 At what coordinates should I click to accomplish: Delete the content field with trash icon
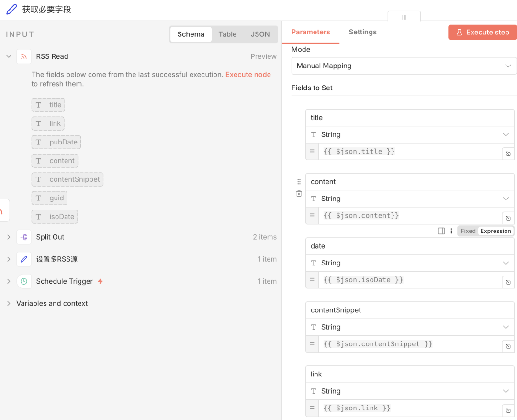point(299,194)
